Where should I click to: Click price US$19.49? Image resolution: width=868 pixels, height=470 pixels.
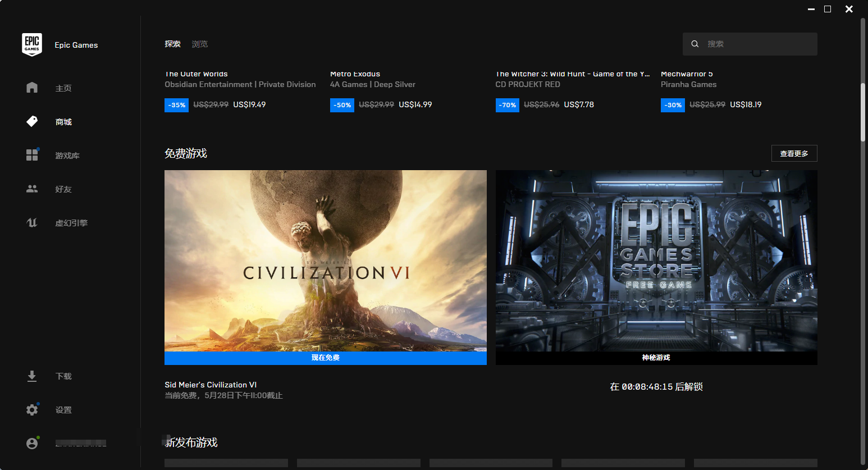pyautogui.click(x=249, y=104)
